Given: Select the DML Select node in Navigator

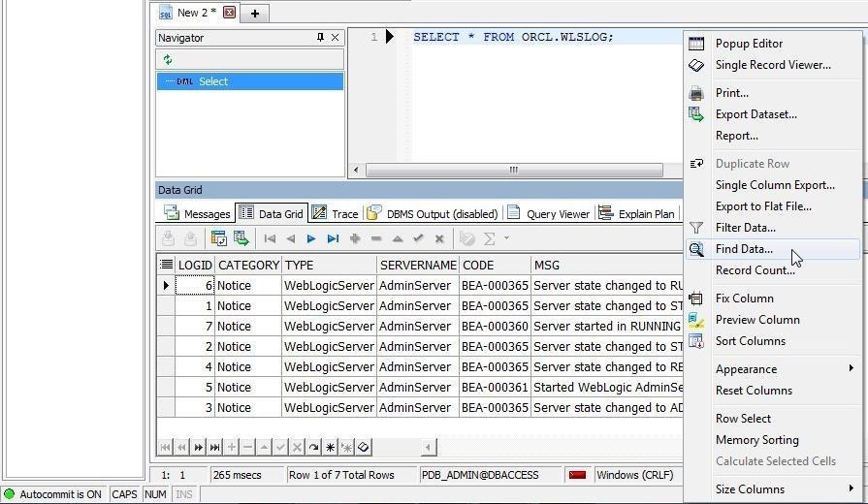Looking at the screenshot, I should point(249,81).
